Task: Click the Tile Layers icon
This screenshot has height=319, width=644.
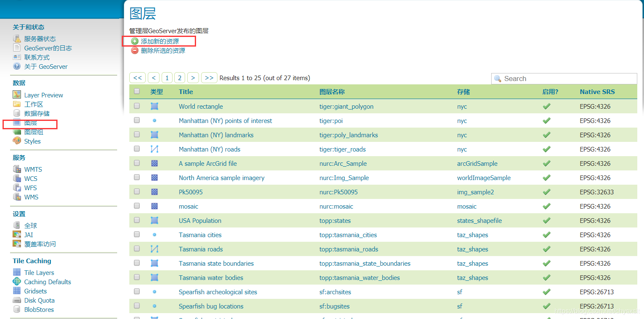Action: click(x=17, y=272)
